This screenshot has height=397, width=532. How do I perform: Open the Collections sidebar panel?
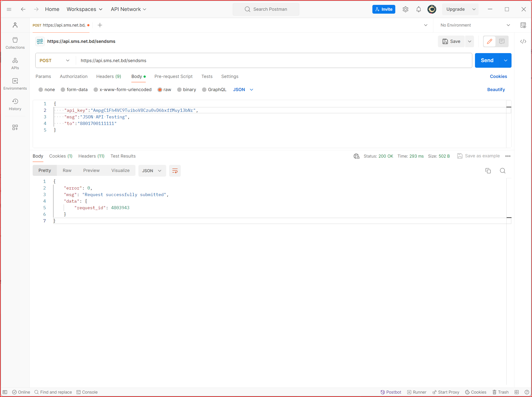pyautogui.click(x=15, y=43)
